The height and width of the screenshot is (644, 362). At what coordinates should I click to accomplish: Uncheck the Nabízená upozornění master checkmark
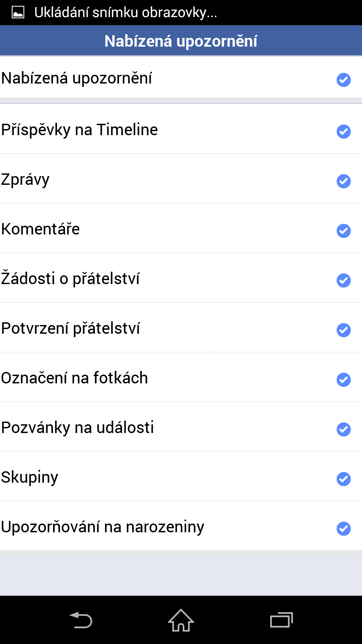[x=344, y=80]
